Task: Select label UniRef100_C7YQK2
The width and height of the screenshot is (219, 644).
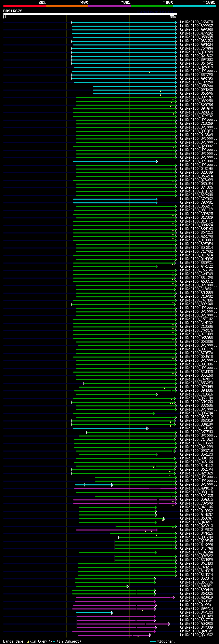Action: tap(196, 199)
